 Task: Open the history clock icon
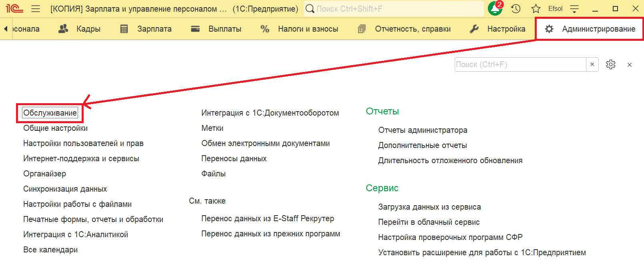[516, 8]
